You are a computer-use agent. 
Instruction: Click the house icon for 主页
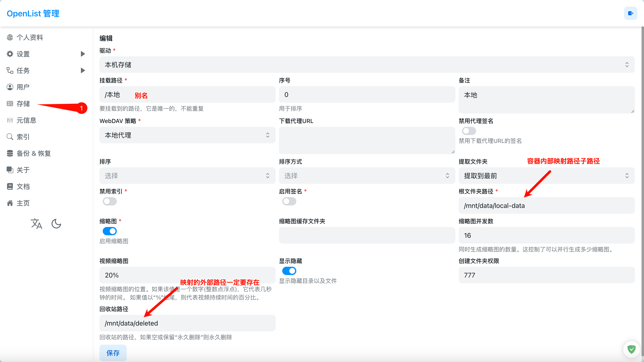click(10, 203)
